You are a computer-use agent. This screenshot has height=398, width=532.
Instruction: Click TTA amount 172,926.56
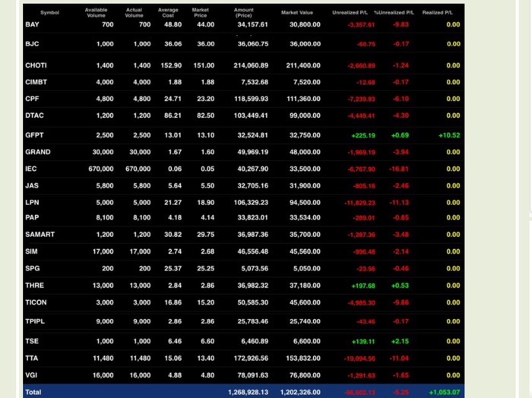pos(251,358)
